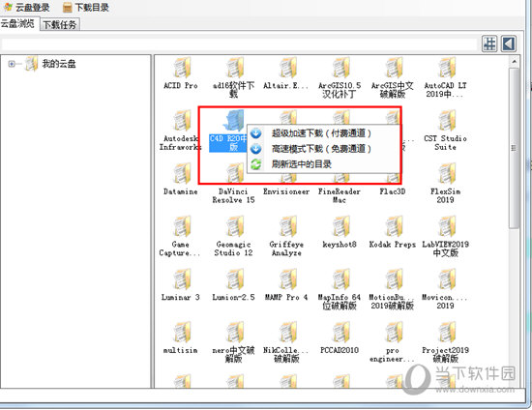Select the Lumion-2.5 folder icon
The width and height of the screenshot is (532, 410).
point(235,279)
